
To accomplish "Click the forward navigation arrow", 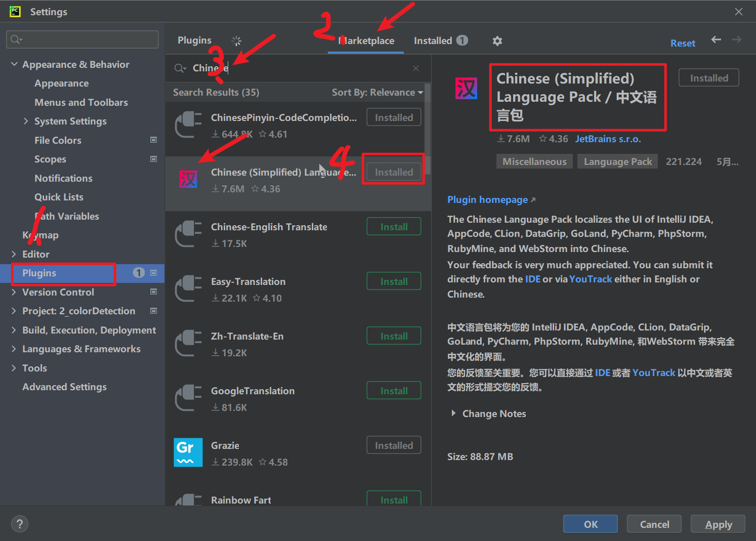I will 737,39.
